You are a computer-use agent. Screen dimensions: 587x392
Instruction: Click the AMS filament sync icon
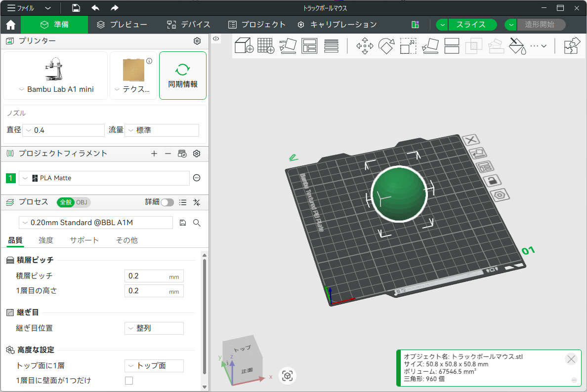[182, 154]
